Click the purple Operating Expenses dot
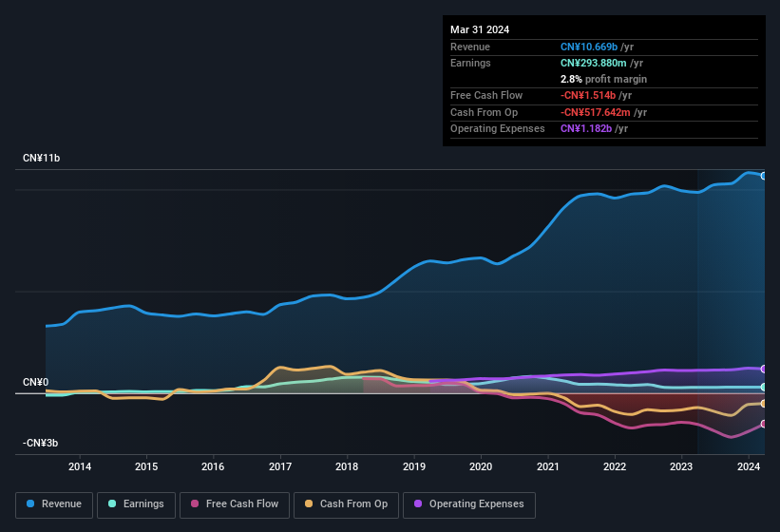780x532 pixels. pos(418,504)
